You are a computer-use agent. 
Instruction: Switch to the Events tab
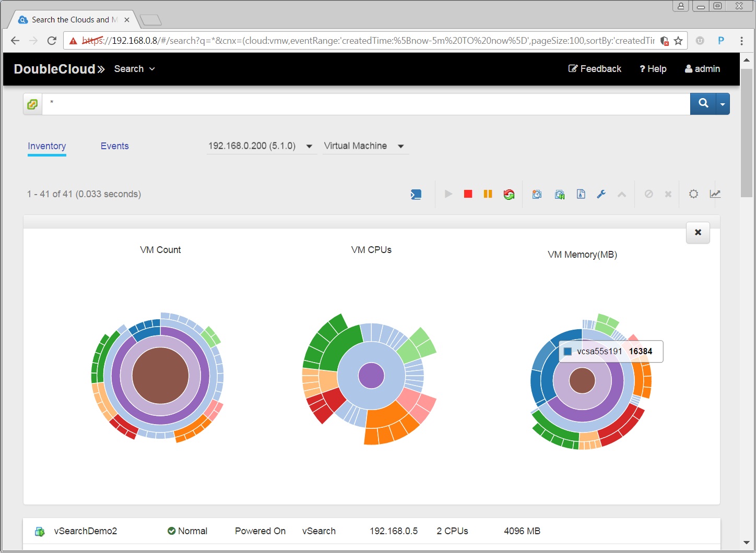tap(114, 146)
